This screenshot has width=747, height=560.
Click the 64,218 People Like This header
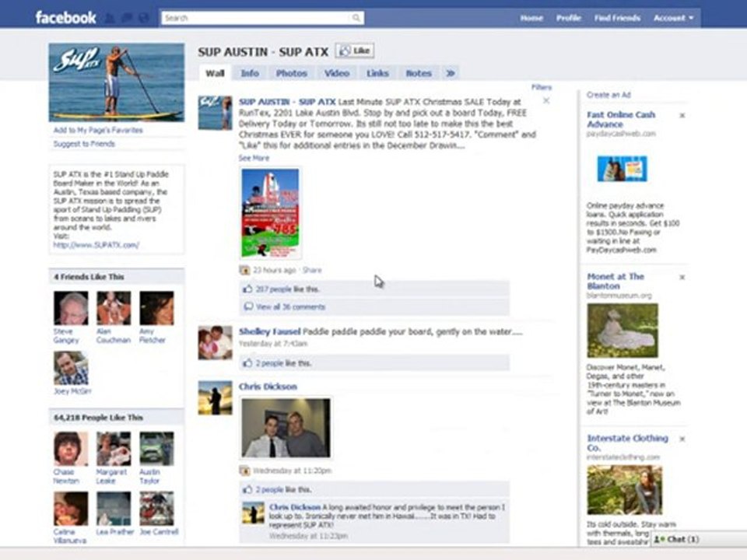pyautogui.click(x=117, y=418)
